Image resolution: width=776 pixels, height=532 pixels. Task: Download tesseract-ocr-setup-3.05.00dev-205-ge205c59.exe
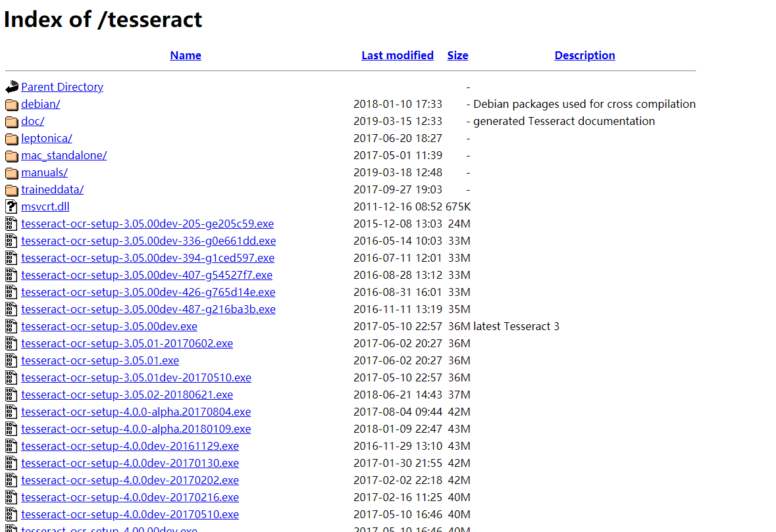point(147,224)
